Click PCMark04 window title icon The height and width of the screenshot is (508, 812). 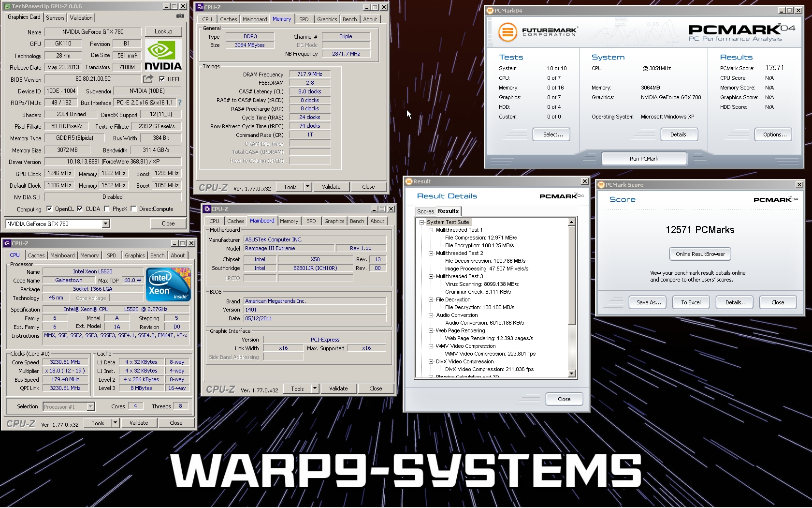(x=490, y=10)
